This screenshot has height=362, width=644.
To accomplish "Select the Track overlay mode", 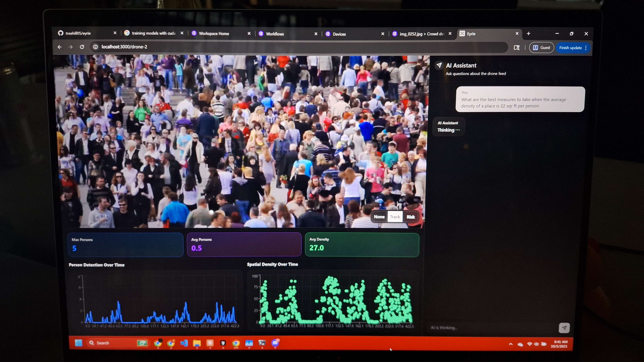I will 395,217.
